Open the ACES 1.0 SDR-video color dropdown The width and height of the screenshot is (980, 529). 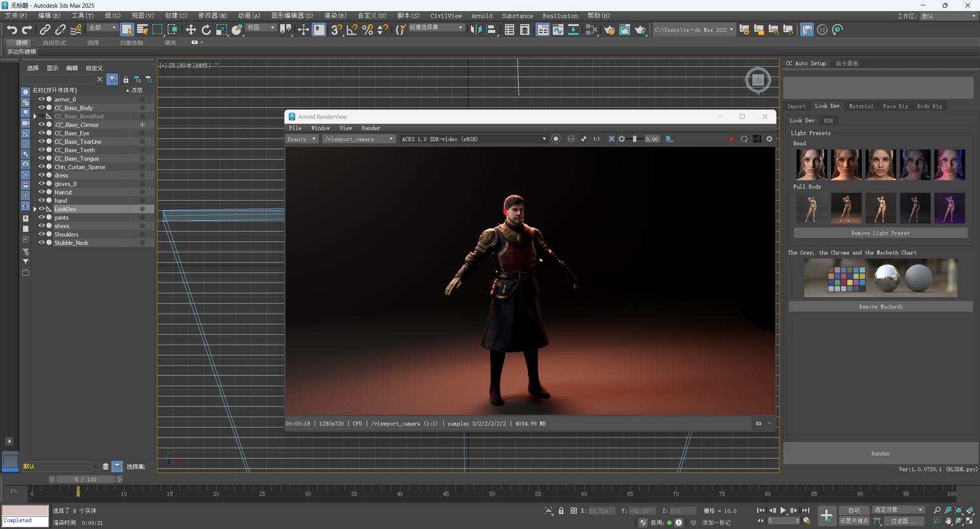473,139
